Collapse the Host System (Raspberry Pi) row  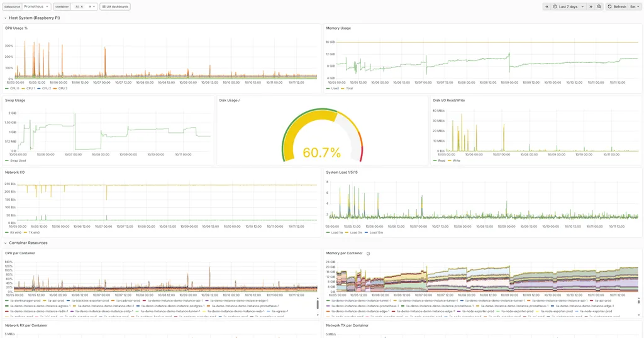coord(5,18)
